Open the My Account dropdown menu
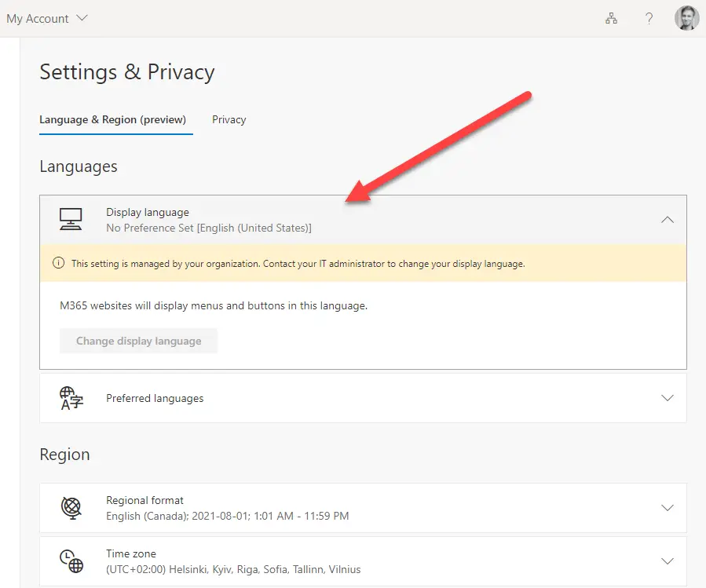The width and height of the screenshot is (706, 588). (x=47, y=19)
